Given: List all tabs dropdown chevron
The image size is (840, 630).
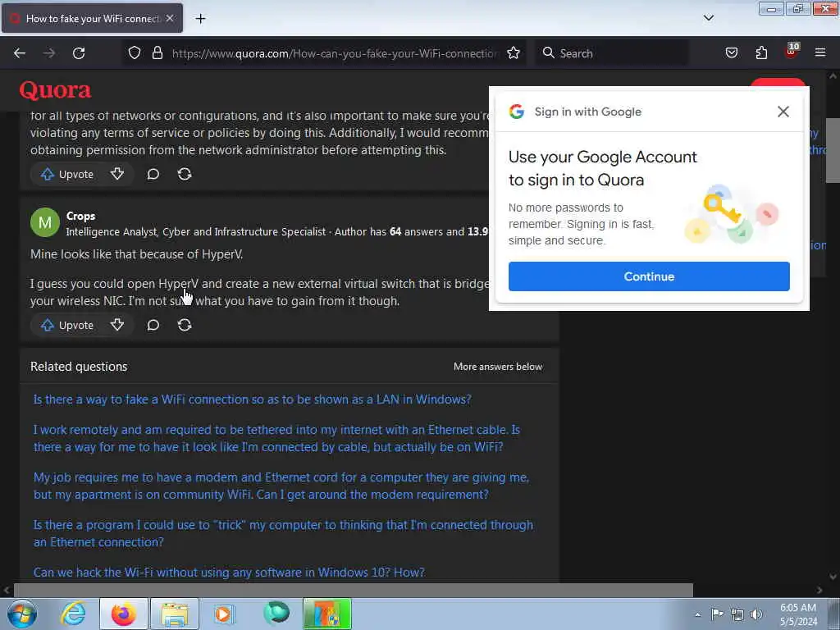Looking at the screenshot, I should click(708, 18).
